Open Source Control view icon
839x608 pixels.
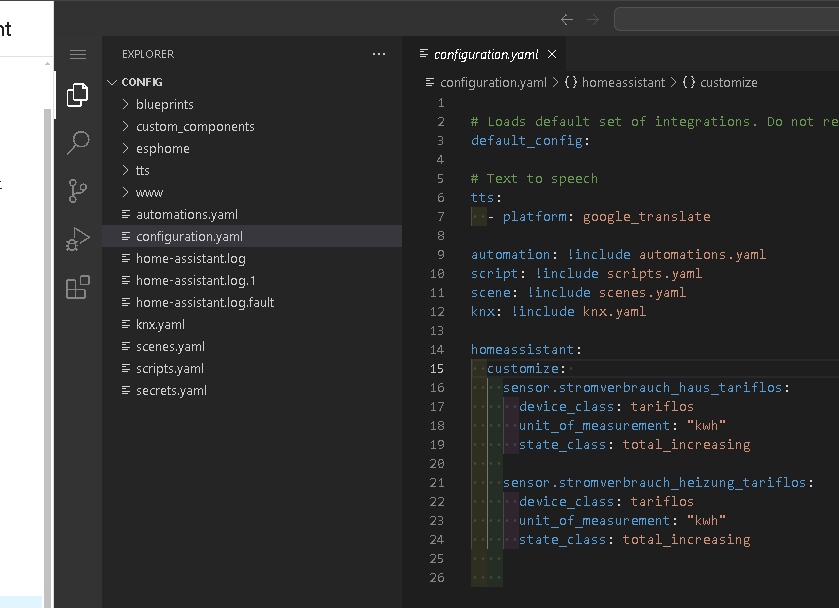[78, 191]
